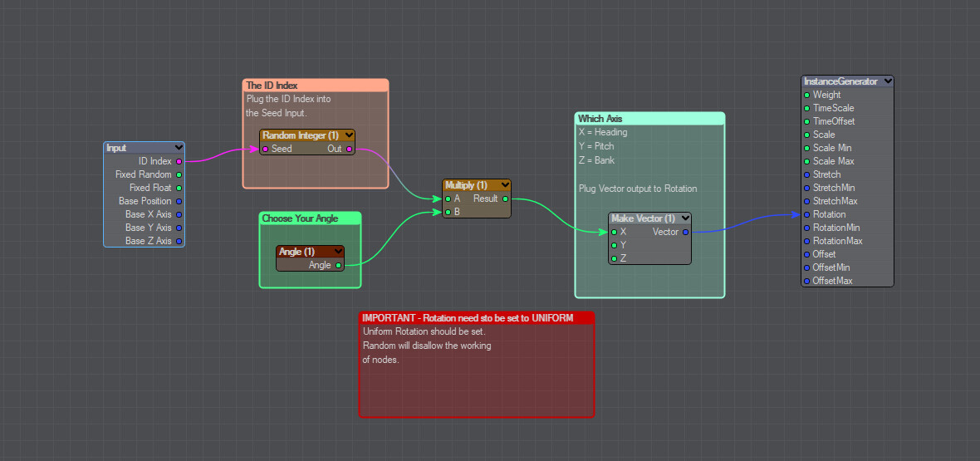Image resolution: width=980 pixels, height=461 pixels.
Task: Select 'Which Axis' comment header
Action: (x=650, y=118)
